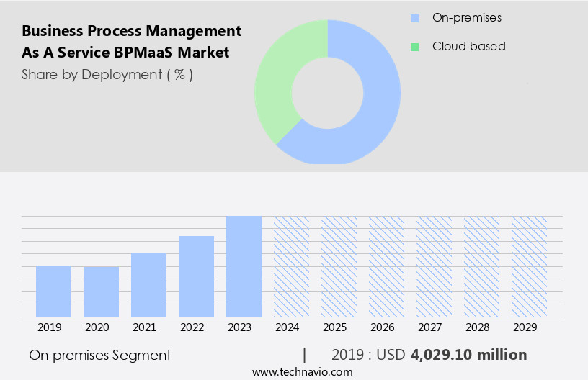The width and height of the screenshot is (588, 380).
Task: Click the 2022 bar in chart
Action: (196, 276)
